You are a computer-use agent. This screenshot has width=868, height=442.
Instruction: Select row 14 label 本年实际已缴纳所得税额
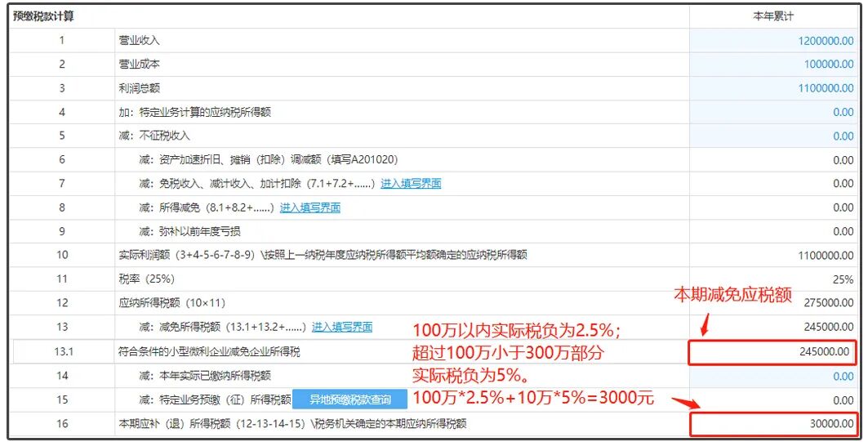(x=205, y=376)
